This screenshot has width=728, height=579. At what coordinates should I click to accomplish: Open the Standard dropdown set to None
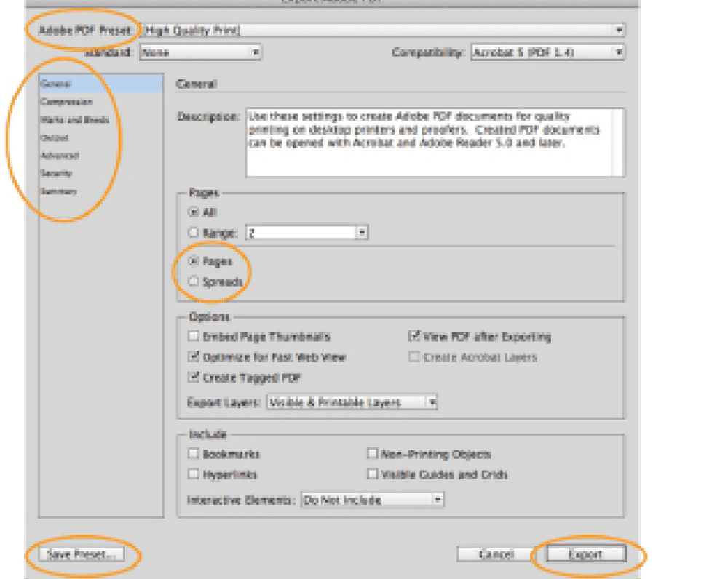coord(201,52)
